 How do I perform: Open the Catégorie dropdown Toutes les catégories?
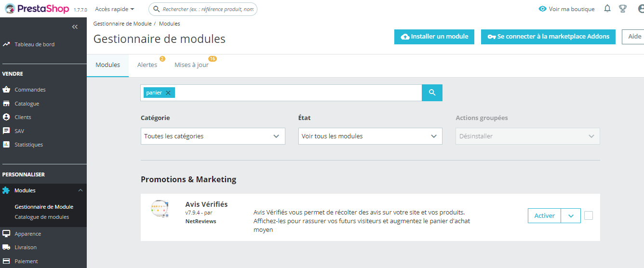[213, 136]
